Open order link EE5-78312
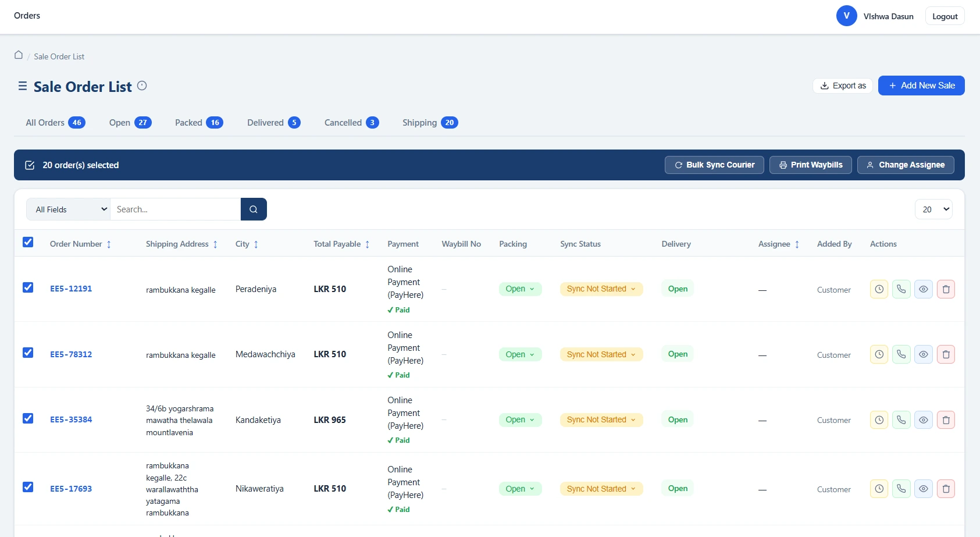Screen dimensions: 980x537 [71, 354]
